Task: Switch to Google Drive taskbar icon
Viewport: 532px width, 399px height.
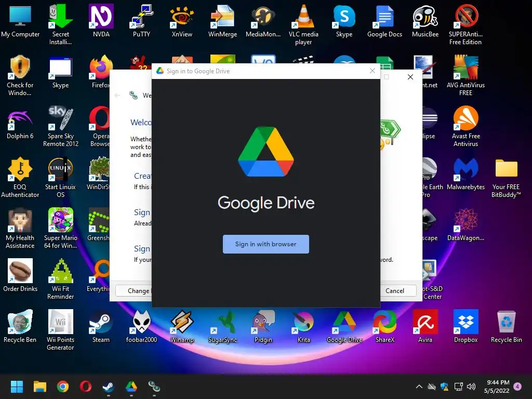Action: point(131,387)
